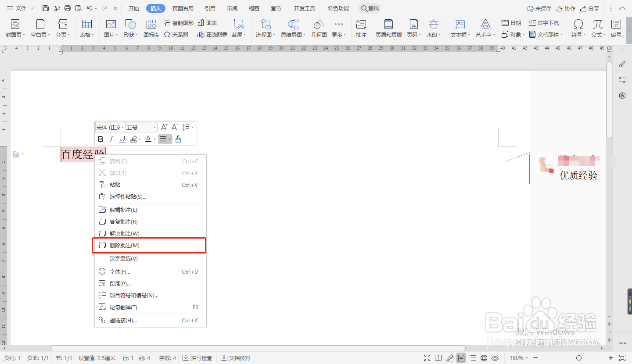Insert a 表格 (table) from ribbon
Image resolution: width=632 pixels, height=364 pixels.
[x=87, y=29]
